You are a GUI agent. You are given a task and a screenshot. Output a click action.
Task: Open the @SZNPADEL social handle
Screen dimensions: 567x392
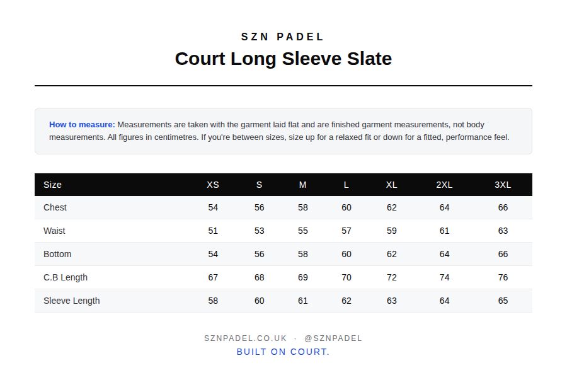coord(333,338)
